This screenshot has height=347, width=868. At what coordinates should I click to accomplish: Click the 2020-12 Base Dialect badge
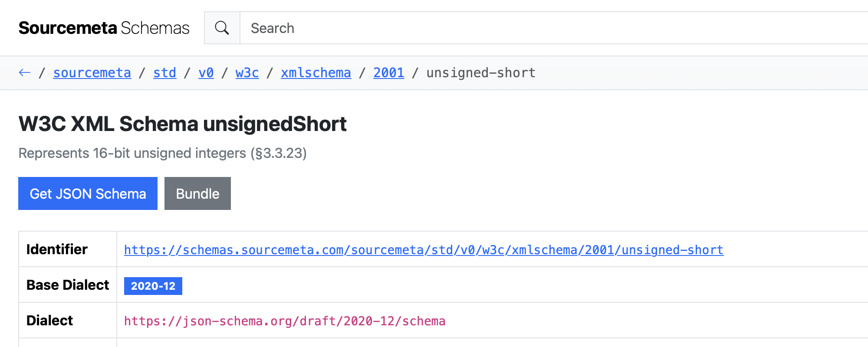point(153,285)
